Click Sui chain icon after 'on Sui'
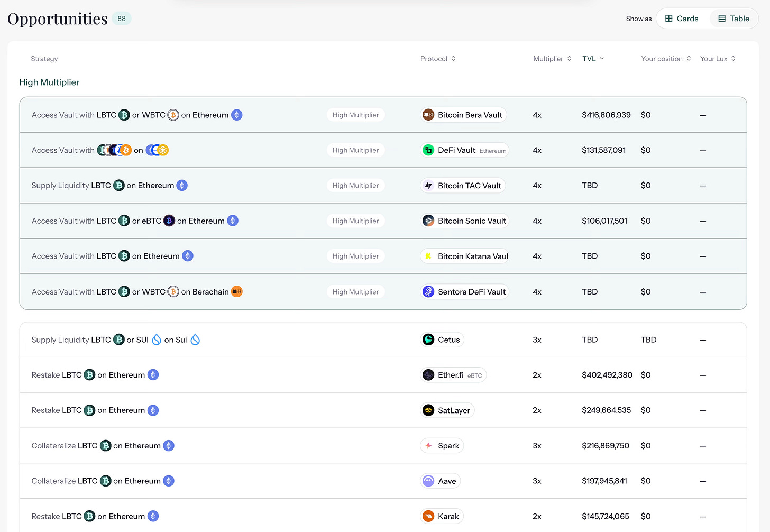The height and width of the screenshot is (532, 770). [x=195, y=340]
